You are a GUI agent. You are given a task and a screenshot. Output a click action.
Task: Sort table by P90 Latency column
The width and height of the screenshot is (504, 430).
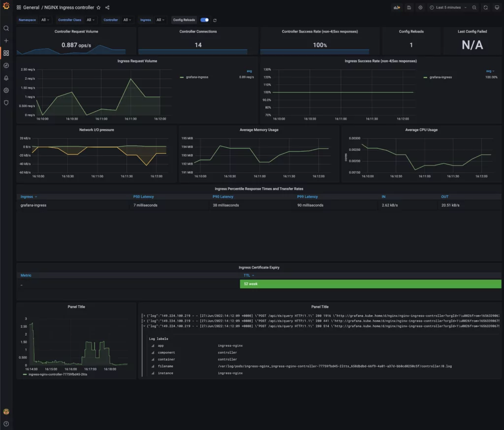(x=223, y=197)
